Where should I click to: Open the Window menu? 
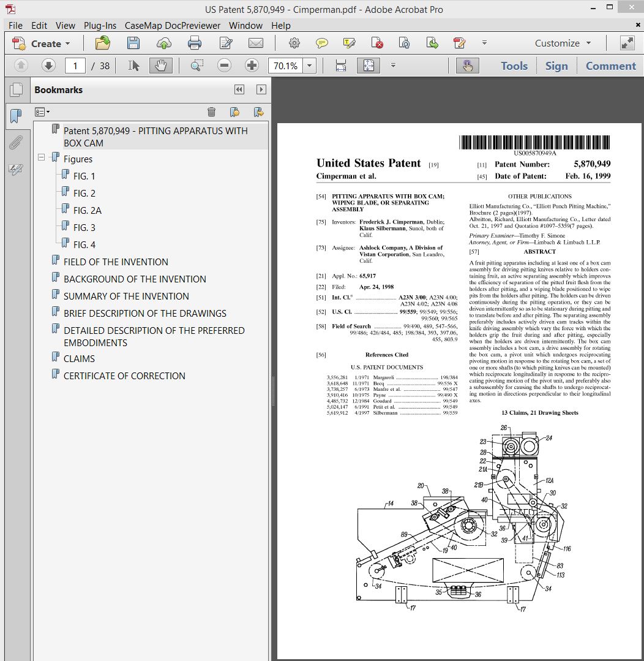point(245,25)
